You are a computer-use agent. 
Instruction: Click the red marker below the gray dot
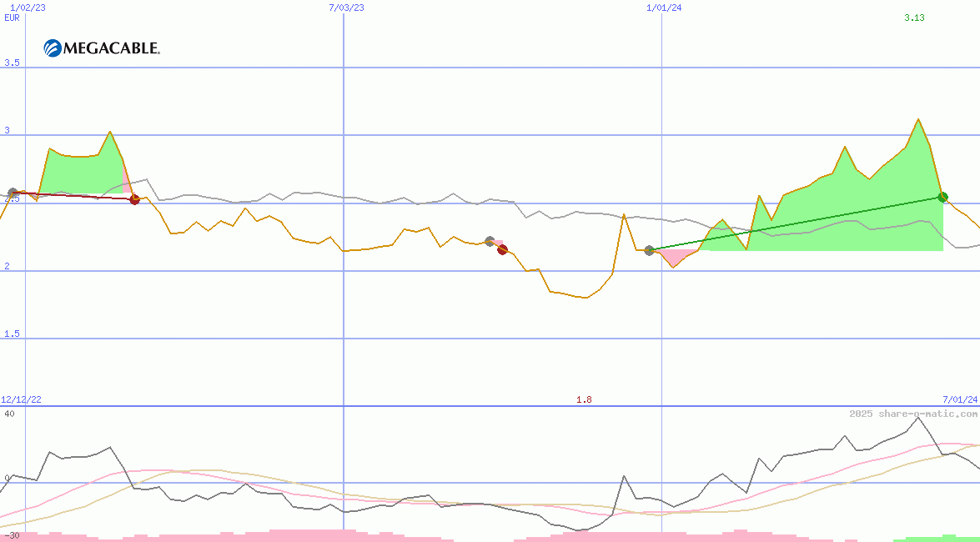pyautogui.click(x=501, y=249)
